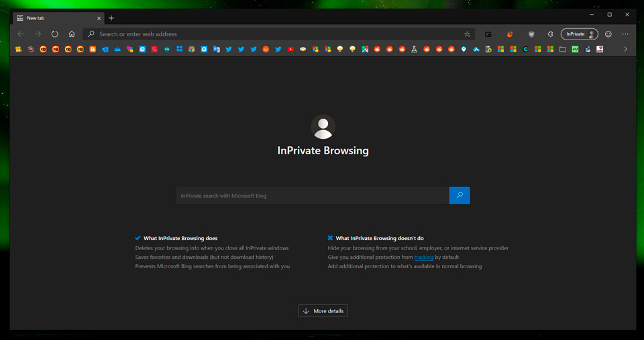Image resolution: width=644 pixels, height=340 pixels.
Task: Add this page to favorites with the star
Action: click(x=467, y=34)
